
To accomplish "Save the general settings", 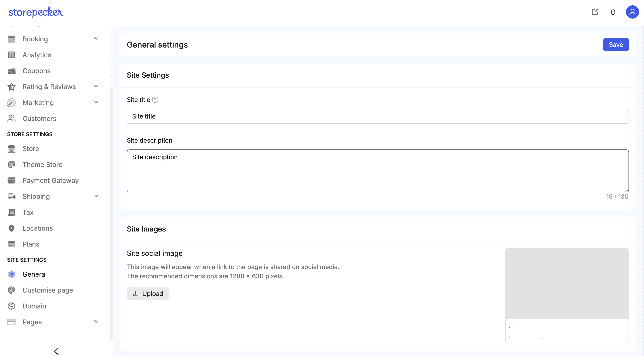I will click(615, 45).
